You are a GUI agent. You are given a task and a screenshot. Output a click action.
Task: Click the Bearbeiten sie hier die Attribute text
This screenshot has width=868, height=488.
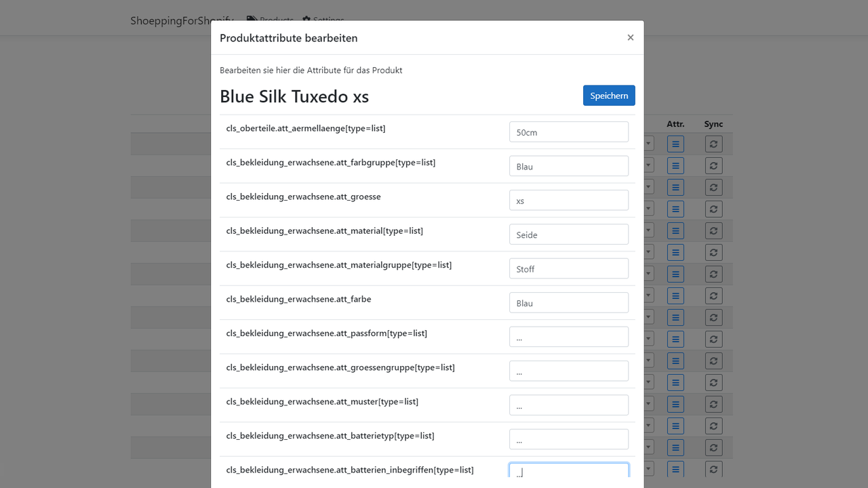coord(311,70)
